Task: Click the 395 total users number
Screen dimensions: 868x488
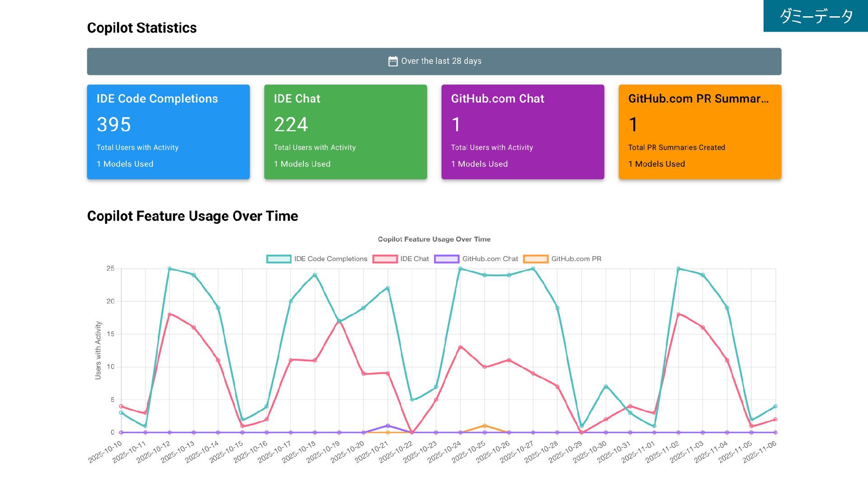Action: [x=114, y=124]
